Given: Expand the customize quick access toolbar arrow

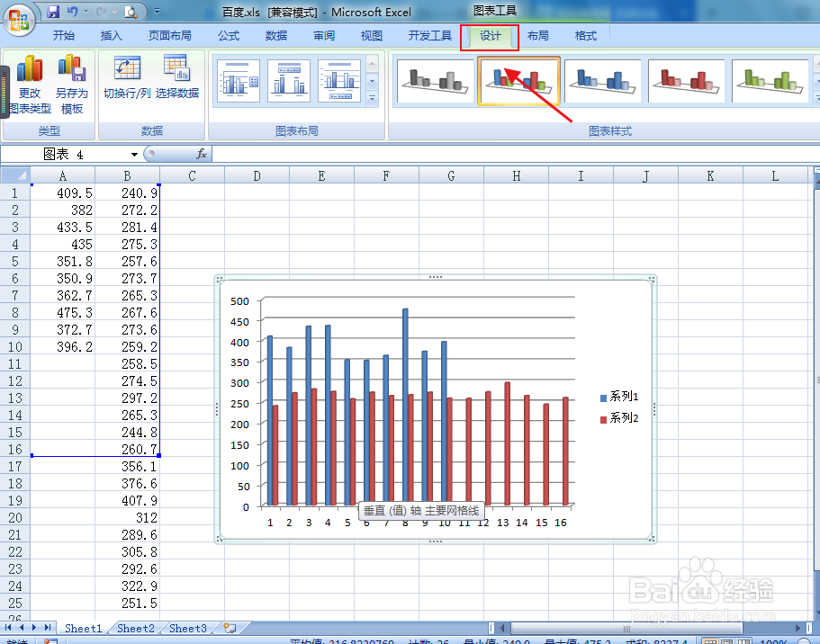Looking at the screenshot, I should (x=157, y=11).
